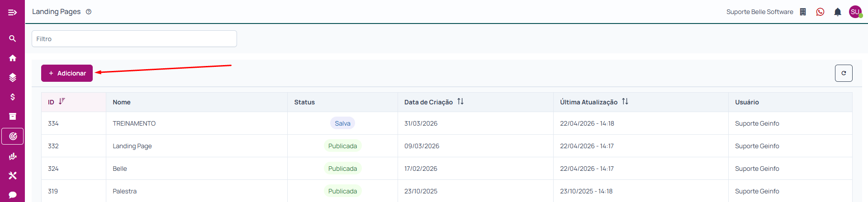Open the chart analytics sidebar icon
This screenshot has width=868, height=202.
tap(12, 156)
